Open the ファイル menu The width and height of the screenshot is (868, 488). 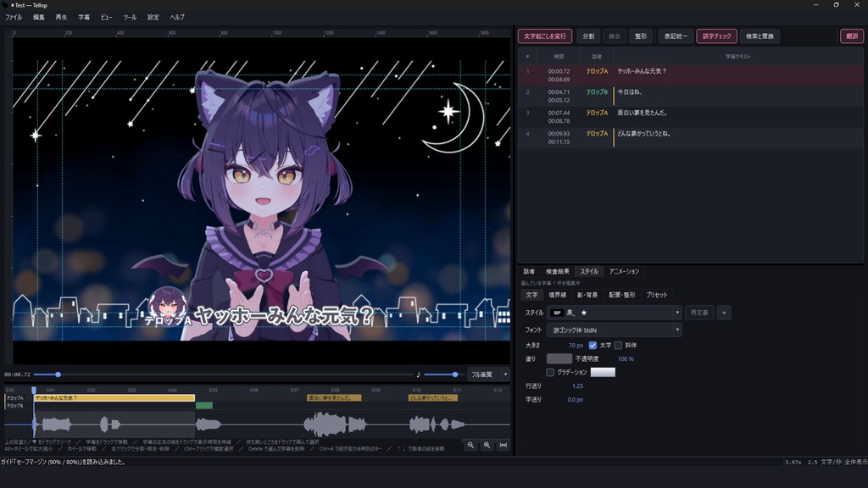(14, 17)
